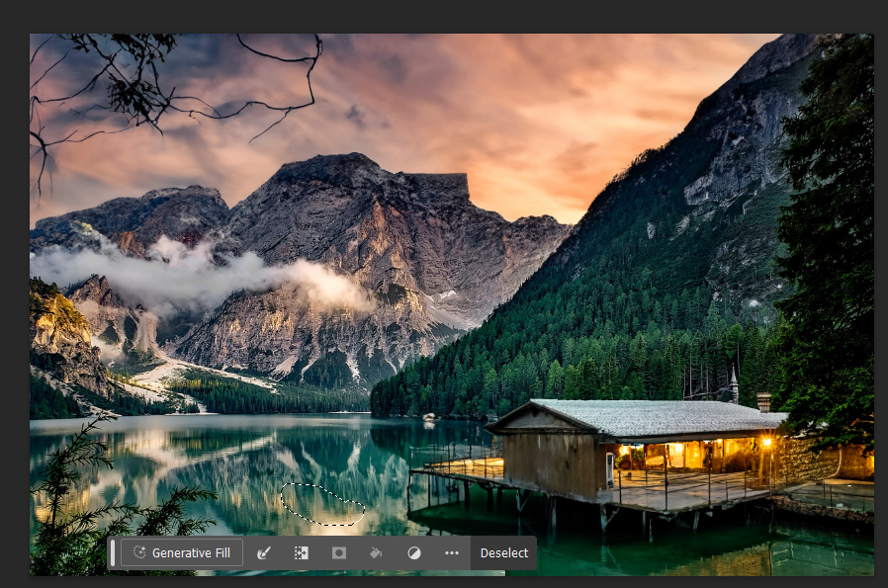This screenshot has width=888, height=588.
Task: Create mask from selection icon
Action: click(x=338, y=552)
